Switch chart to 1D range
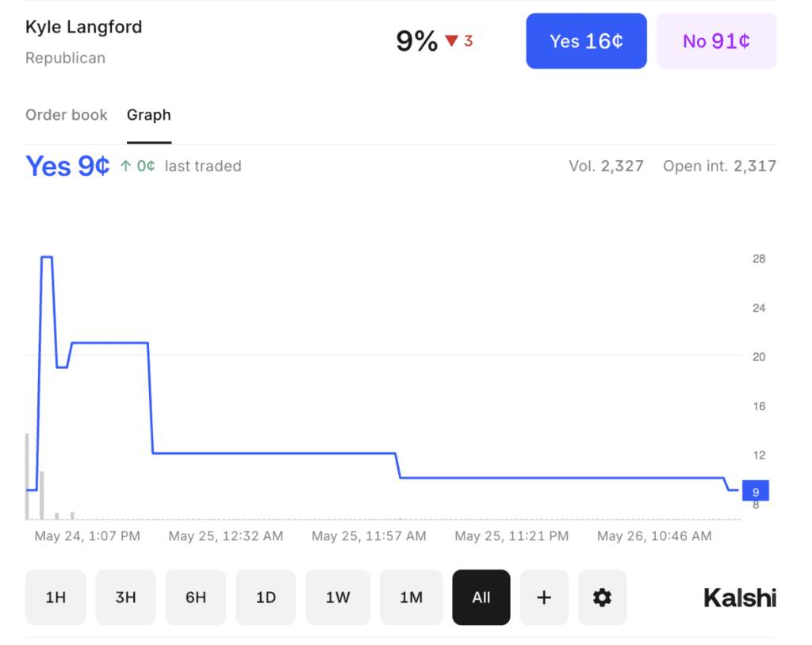 pyautogui.click(x=266, y=597)
